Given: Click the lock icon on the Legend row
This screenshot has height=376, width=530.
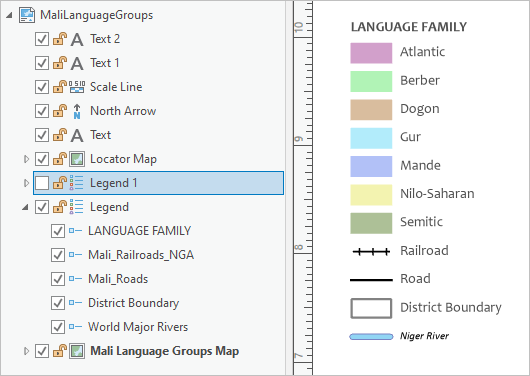Looking at the screenshot, I should (x=60, y=207).
